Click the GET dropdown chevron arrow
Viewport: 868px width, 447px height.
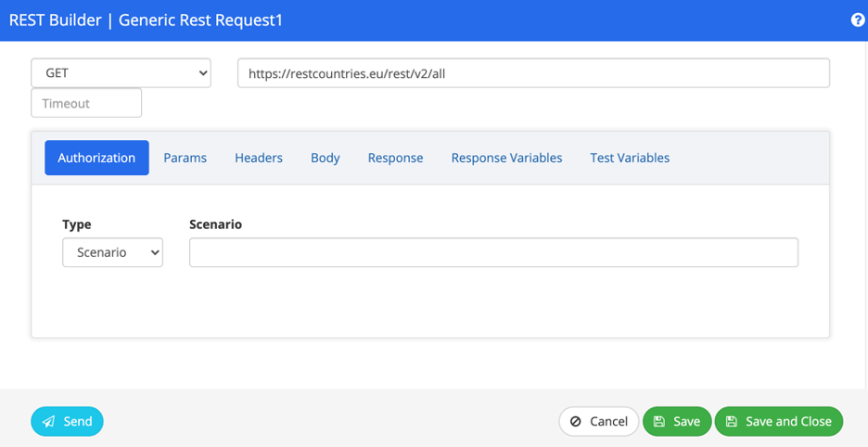coord(202,73)
